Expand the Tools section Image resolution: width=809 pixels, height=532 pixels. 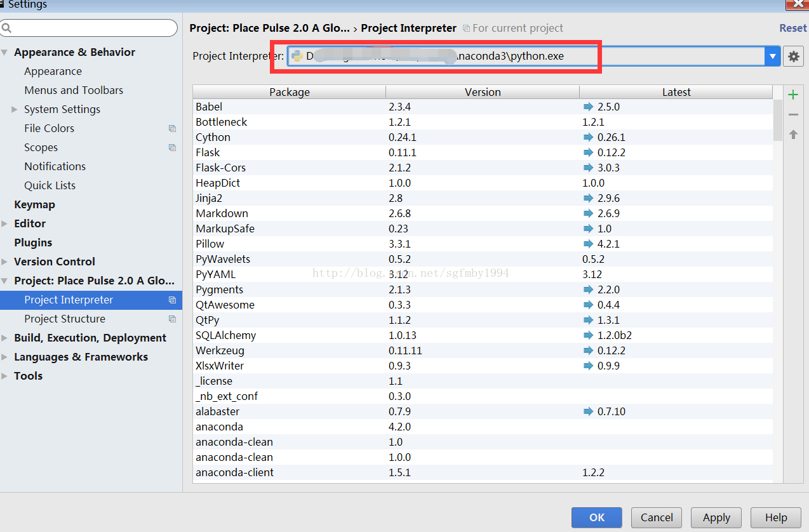point(5,376)
